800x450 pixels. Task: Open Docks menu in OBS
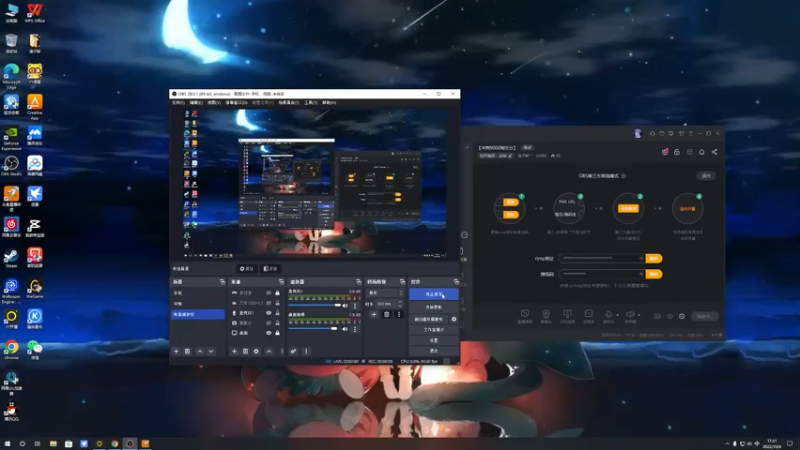[236, 103]
